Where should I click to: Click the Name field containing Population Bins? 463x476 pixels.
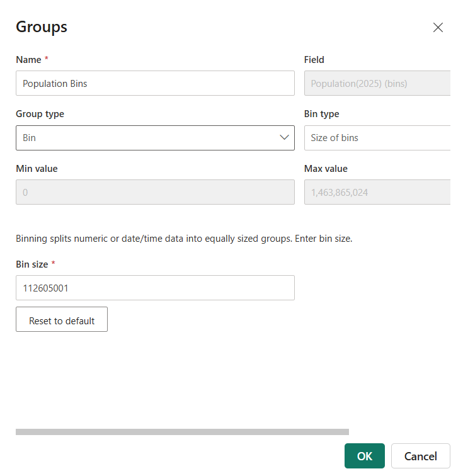(155, 83)
